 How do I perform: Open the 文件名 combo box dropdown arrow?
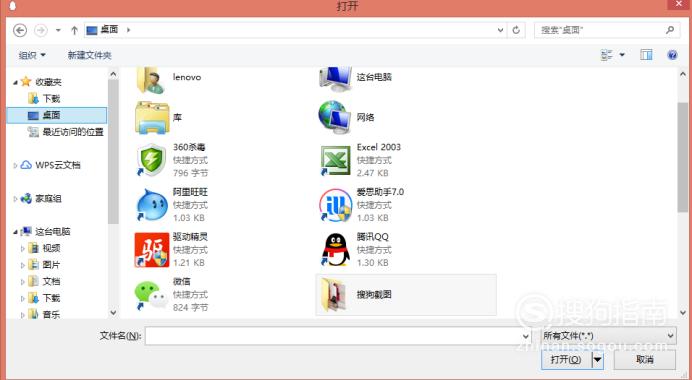[x=526, y=336]
